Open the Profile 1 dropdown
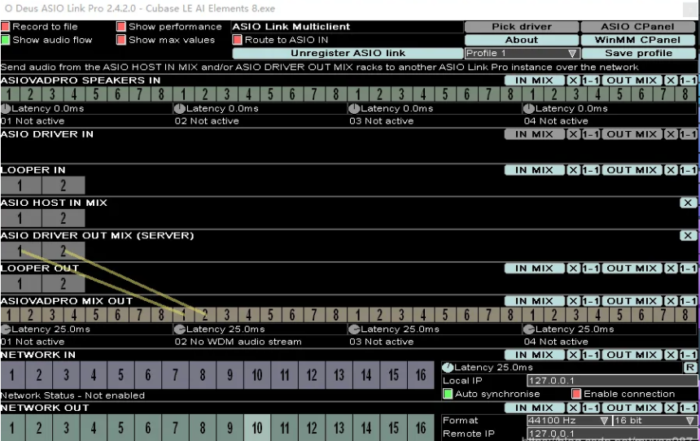 coord(522,53)
